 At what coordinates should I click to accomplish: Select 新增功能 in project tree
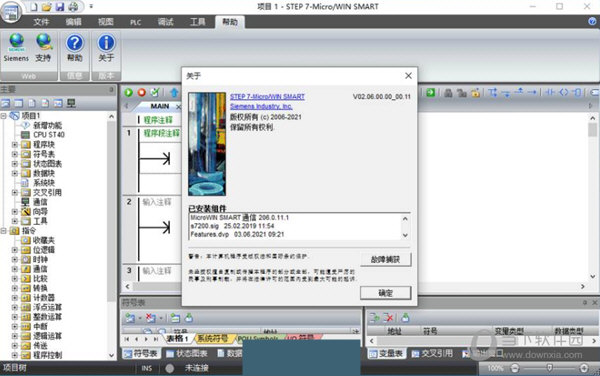[x=47, y=125]
